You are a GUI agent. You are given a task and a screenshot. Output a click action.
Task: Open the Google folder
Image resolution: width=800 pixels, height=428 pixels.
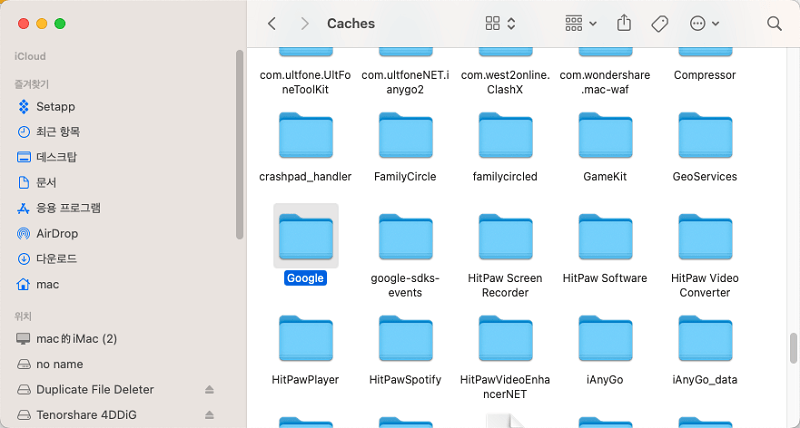coord(306,237)
